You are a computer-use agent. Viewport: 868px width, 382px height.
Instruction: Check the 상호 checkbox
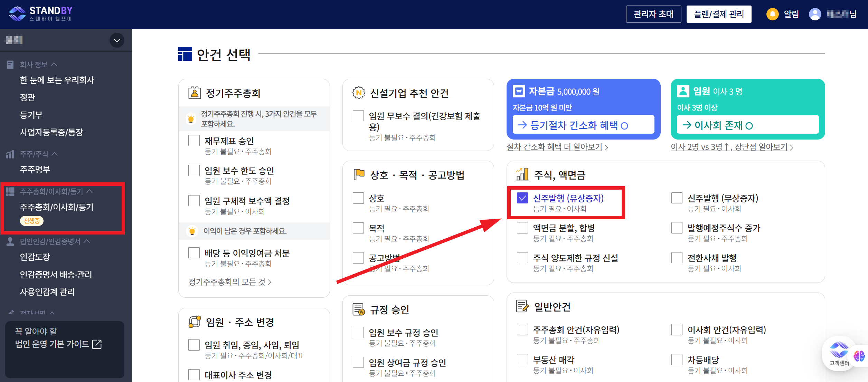point(358,198)
